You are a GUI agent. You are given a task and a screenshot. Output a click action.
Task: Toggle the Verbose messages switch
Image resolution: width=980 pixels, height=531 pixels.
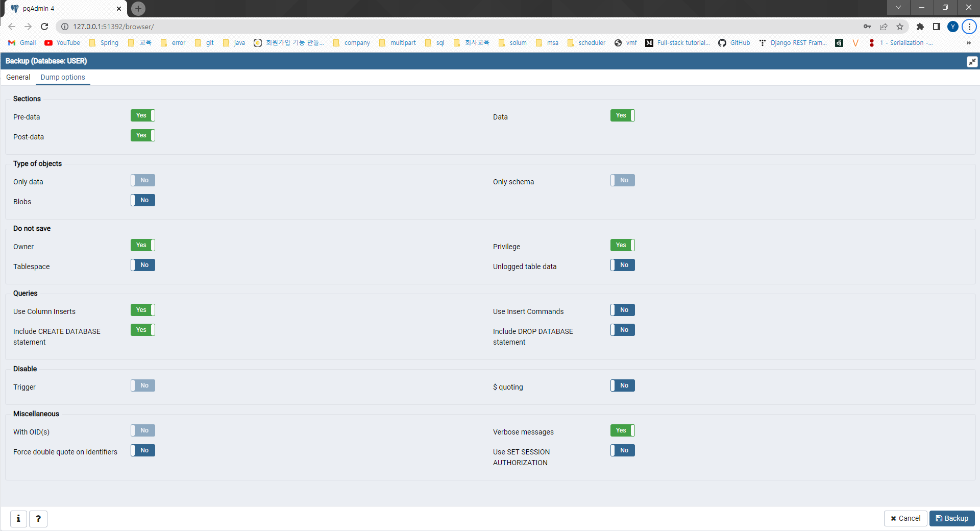pos(623,430)
